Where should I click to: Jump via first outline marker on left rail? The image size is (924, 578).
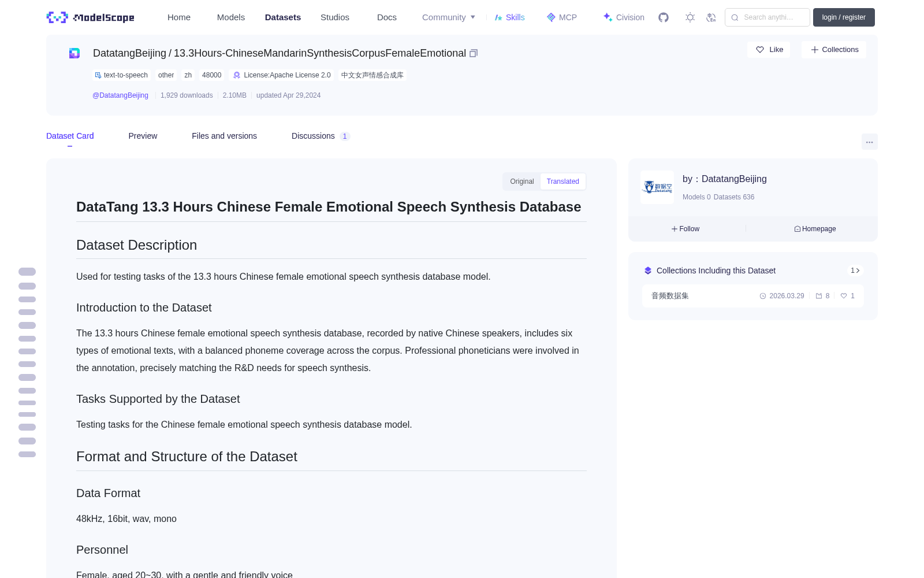coord(27,272)
